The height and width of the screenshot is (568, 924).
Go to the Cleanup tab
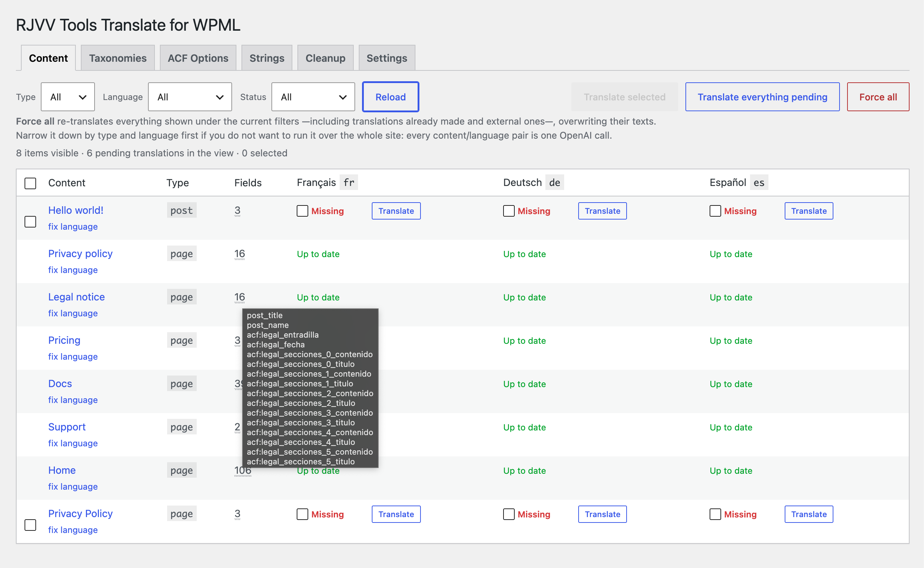point(325,58)
